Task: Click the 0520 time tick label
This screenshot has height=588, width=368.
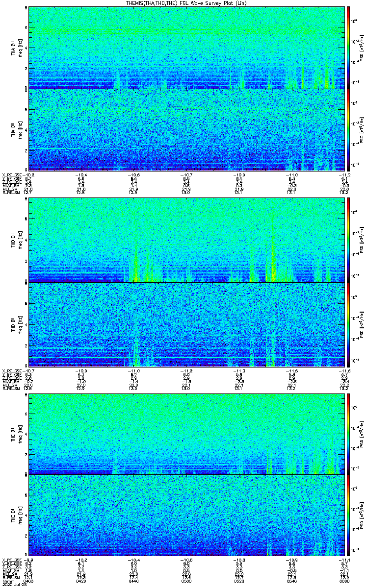Action: (x=239, y=581)
